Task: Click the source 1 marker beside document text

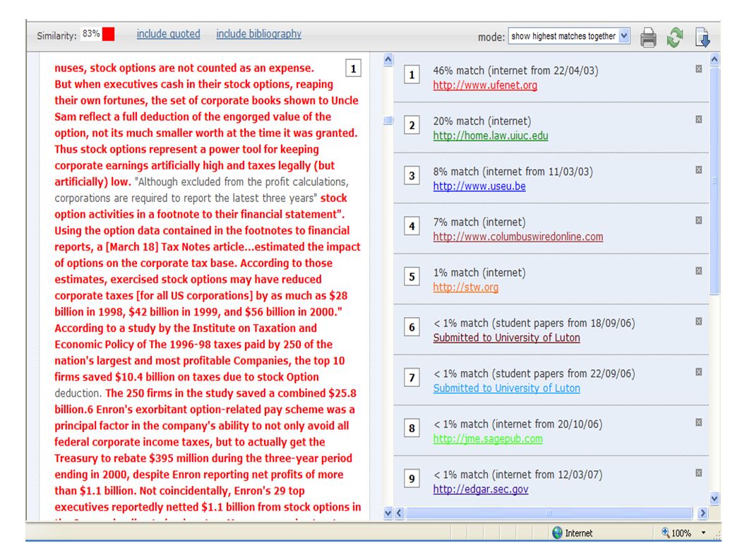Action: [x=353, y=68]
